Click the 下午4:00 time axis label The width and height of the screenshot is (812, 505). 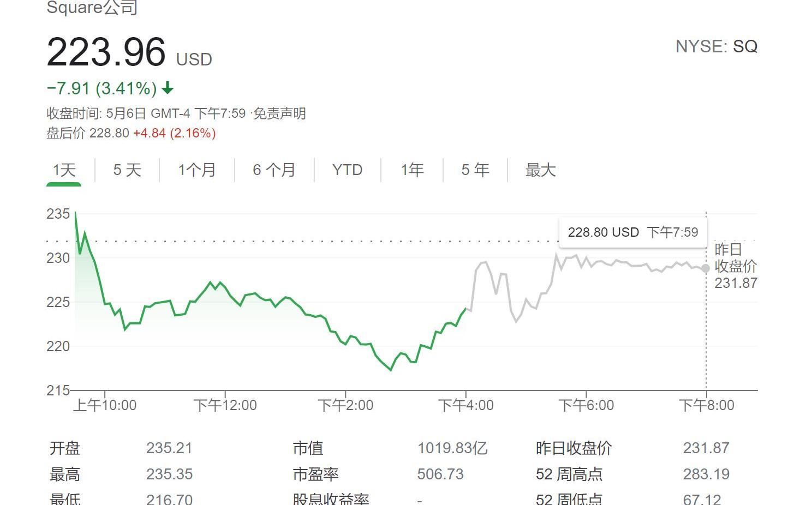pos(465,405)
